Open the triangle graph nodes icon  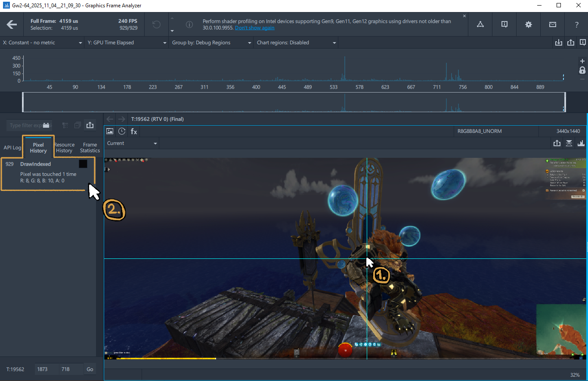[x=480, y=25]
